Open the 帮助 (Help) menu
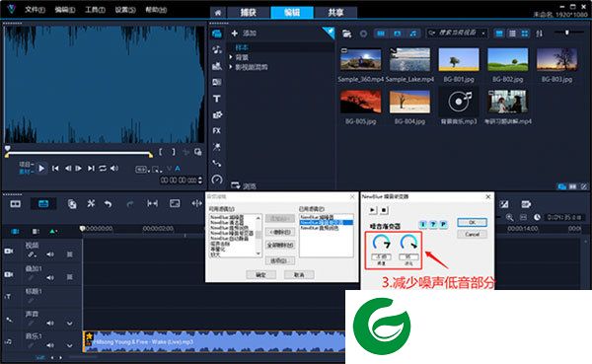This screenshot has height=364, width=592. (156, 10)
